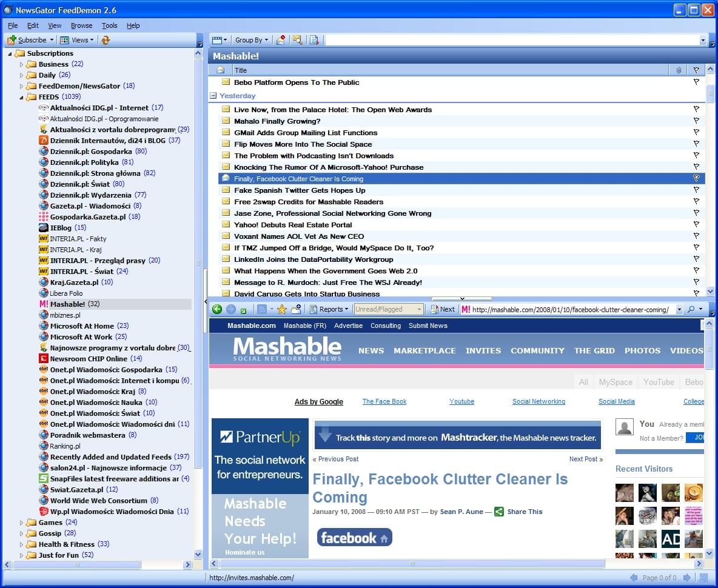Click the empty filter field beside toolbar

coord(512,40)
